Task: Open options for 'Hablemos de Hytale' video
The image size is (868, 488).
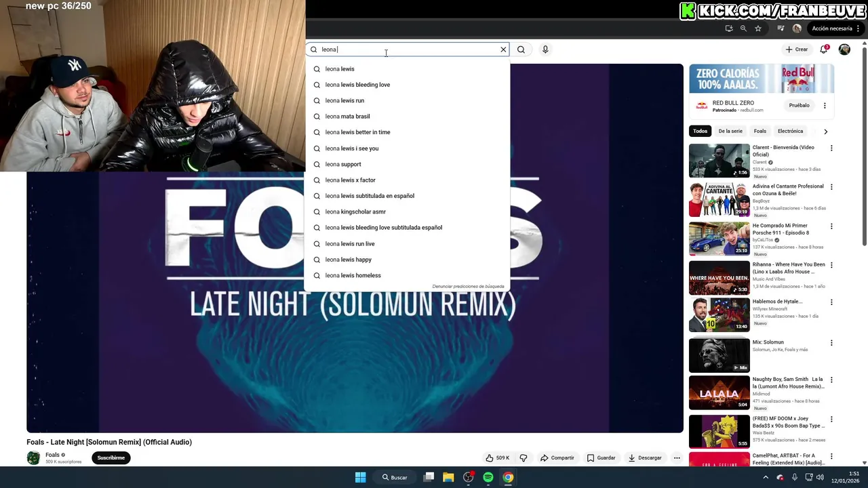Action: click(x=831, y=302)
